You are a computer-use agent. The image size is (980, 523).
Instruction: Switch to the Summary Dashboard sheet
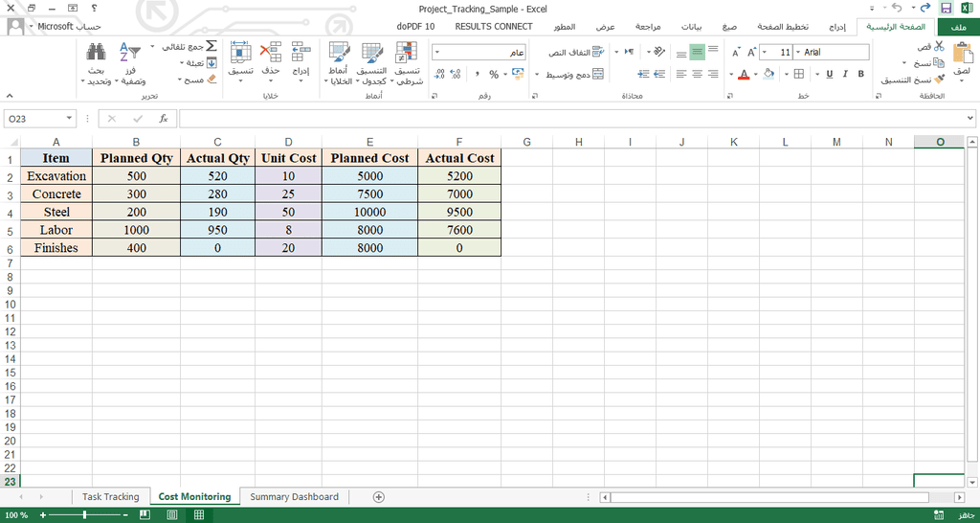click(295, 497)
